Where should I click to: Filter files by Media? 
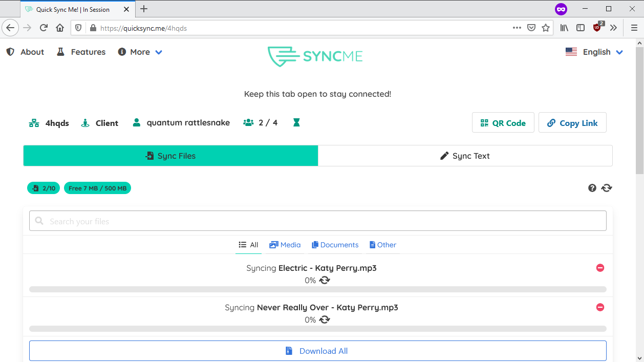click(285, 245)
